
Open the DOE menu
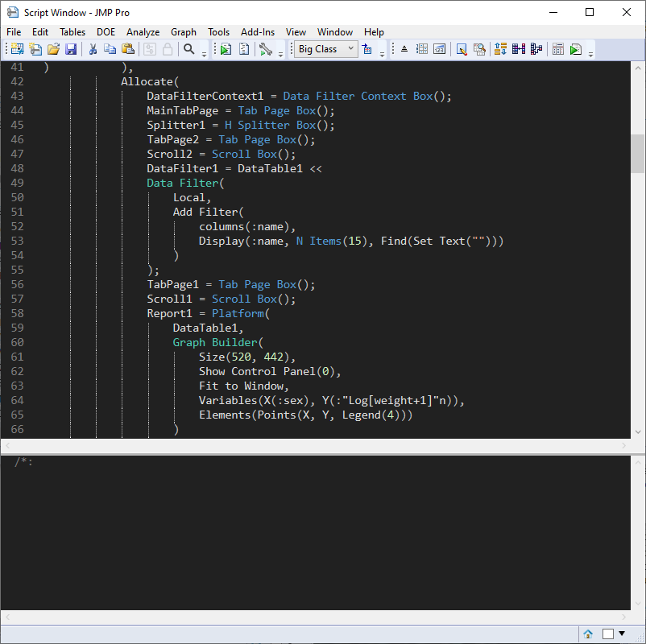tap(106, 31)
